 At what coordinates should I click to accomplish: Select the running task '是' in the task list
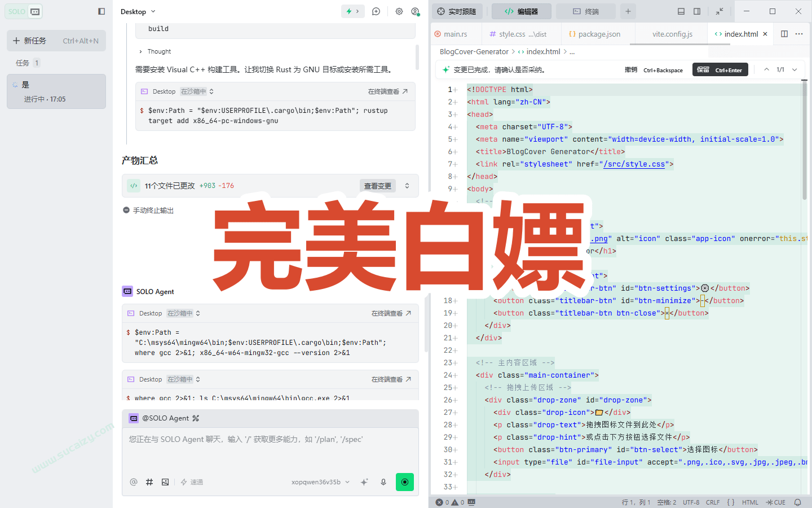56,91
